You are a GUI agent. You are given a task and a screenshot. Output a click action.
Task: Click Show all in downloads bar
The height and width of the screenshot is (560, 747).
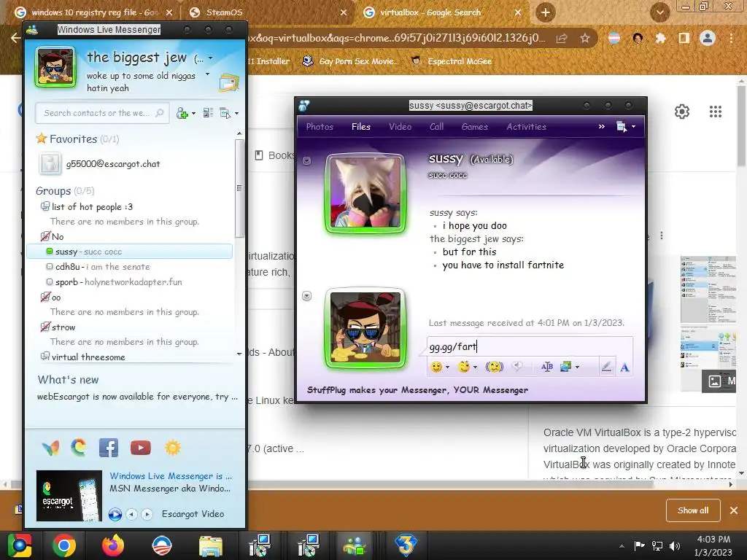[x=693, y=510]
